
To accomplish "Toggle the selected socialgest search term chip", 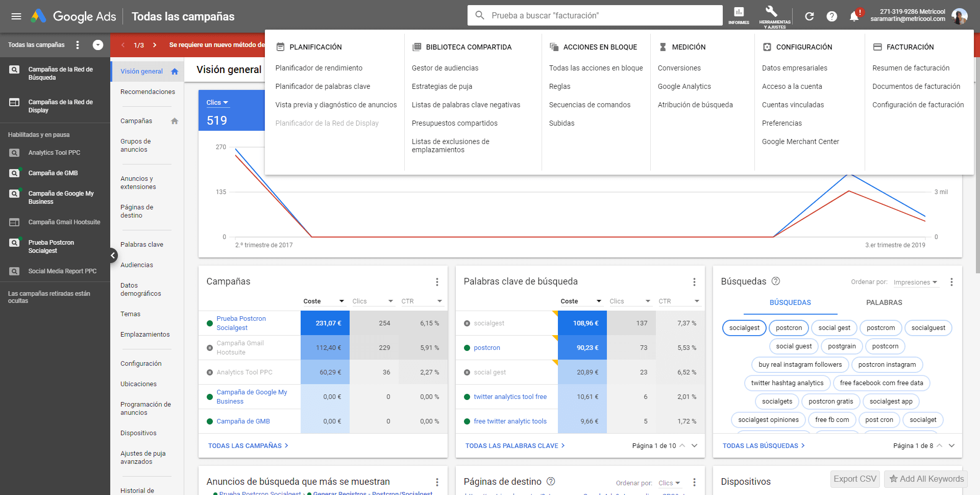I will pyautogui.click(x=744, y=327).
